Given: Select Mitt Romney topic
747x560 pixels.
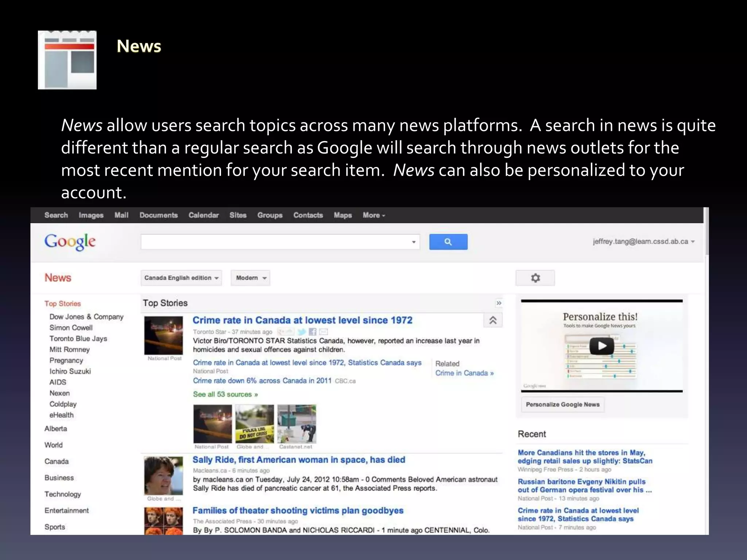Looking at the screenshot, I should click(x=70, y=350).
